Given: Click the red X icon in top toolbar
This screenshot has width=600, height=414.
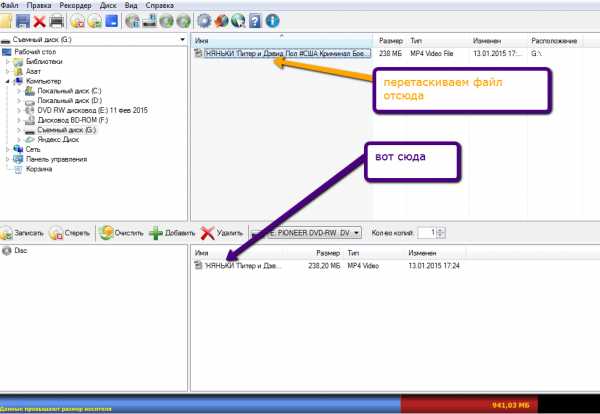Looking at the screenshot, I should point(39,21).
